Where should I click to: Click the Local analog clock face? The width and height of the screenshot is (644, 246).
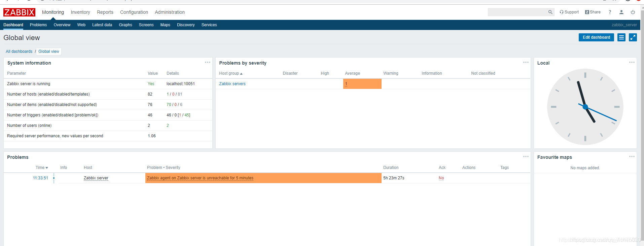(585, 107)
